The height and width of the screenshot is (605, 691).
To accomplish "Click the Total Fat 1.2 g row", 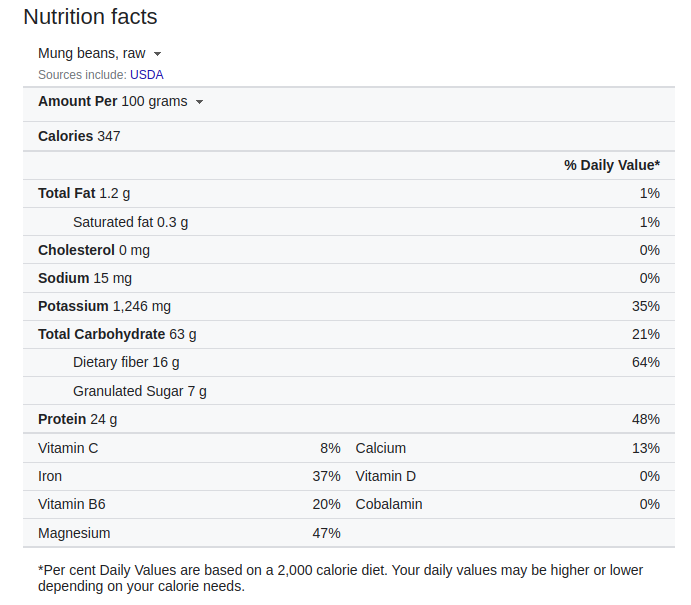I will [x=349, y=193].
